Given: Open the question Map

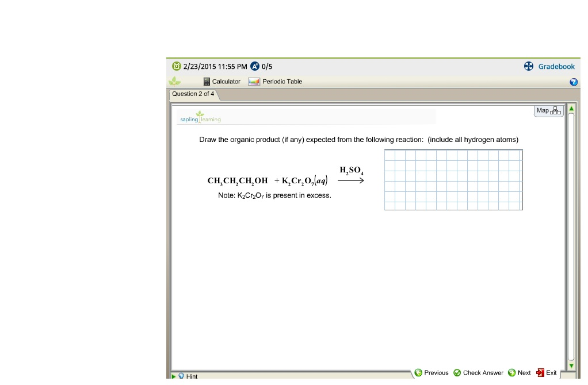Looking at the screenshot, I should [548, 111].
